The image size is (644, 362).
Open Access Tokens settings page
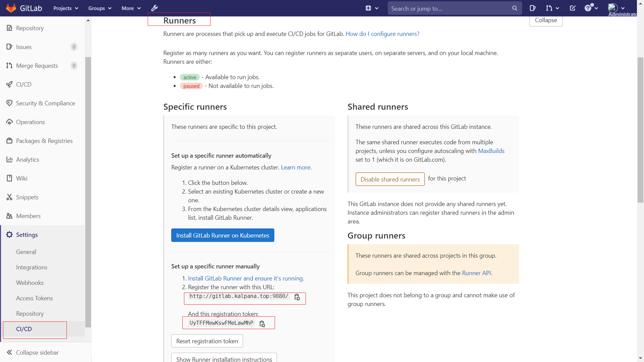34,298
